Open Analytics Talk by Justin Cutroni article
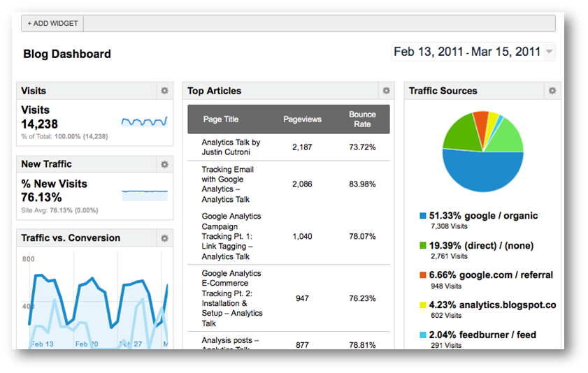The width and height of the screenshot is (588, 373). 231,147
